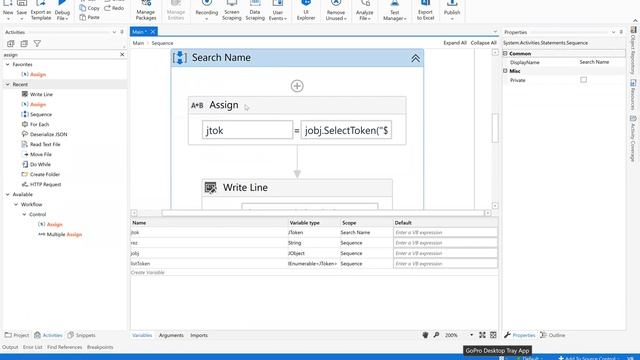Open UI Explorer
The height and width of the screenshot is (360, 640).
pos(306,10)
